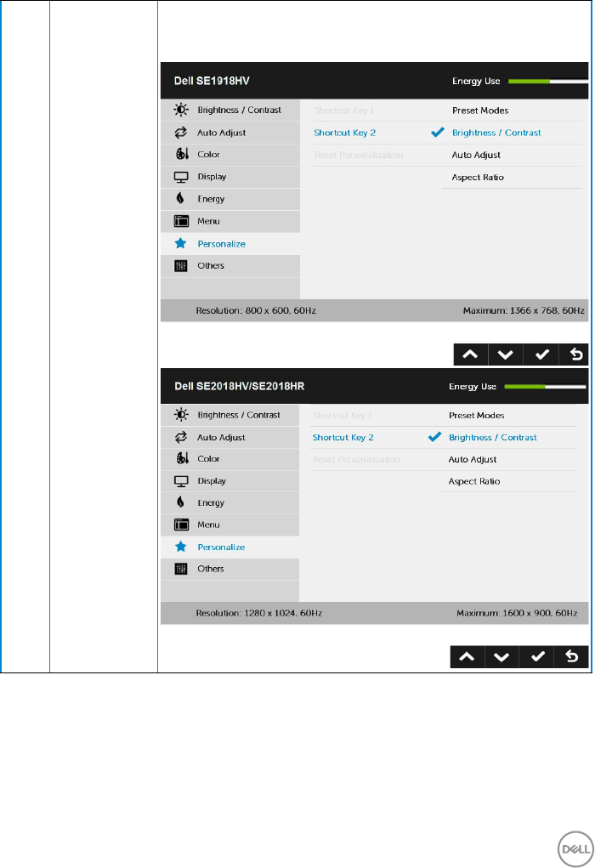Select Reset Personalization in SE2018HV menu

point(356,459)
